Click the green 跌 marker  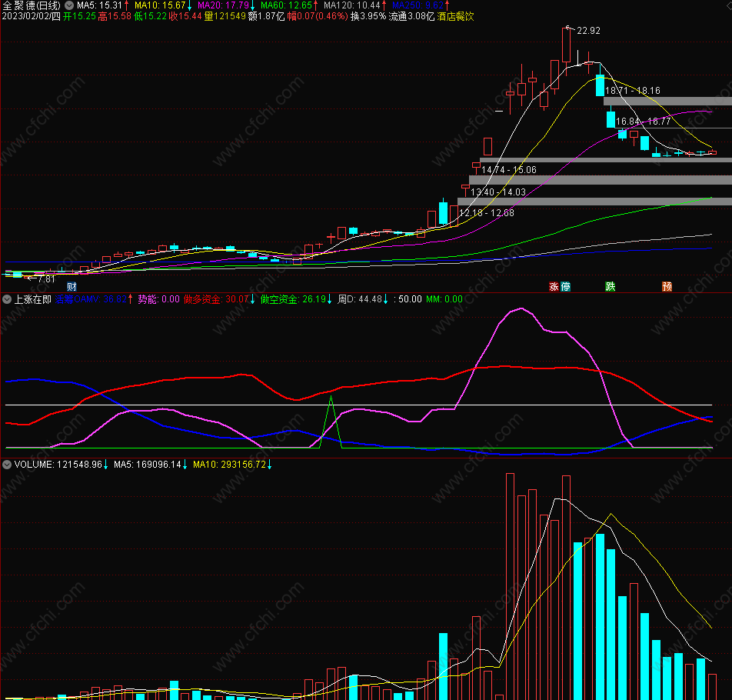(x=611, y=287)
